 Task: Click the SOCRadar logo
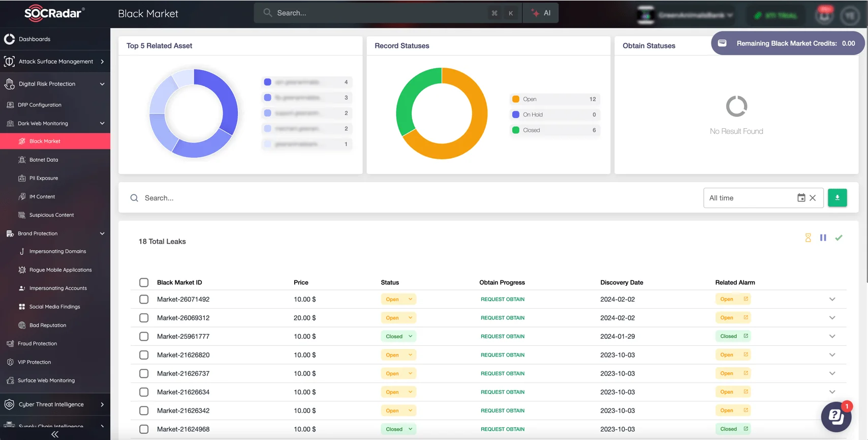54,13
